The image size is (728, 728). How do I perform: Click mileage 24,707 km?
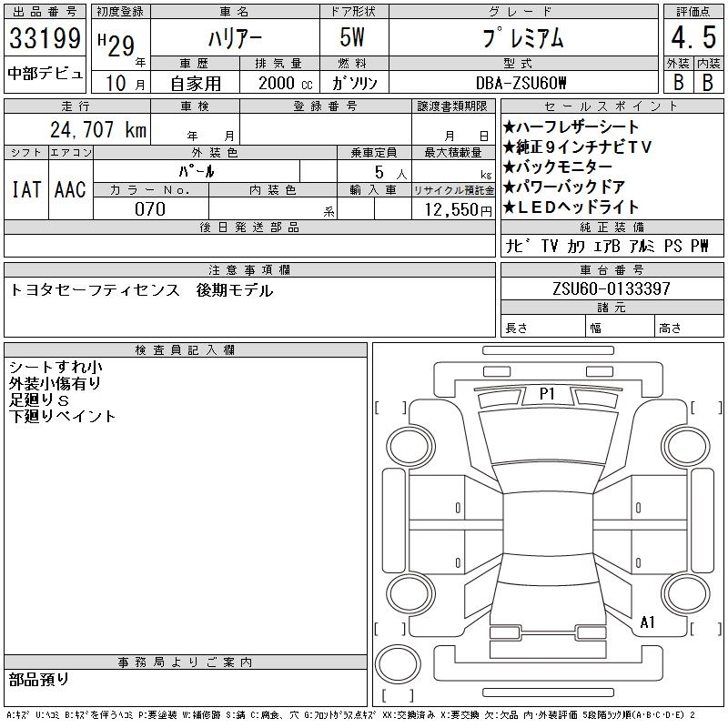[98, 130]
